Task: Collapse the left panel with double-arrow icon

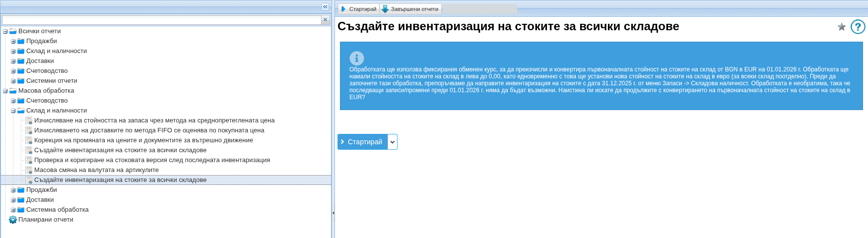Action: tap(325, 6)
